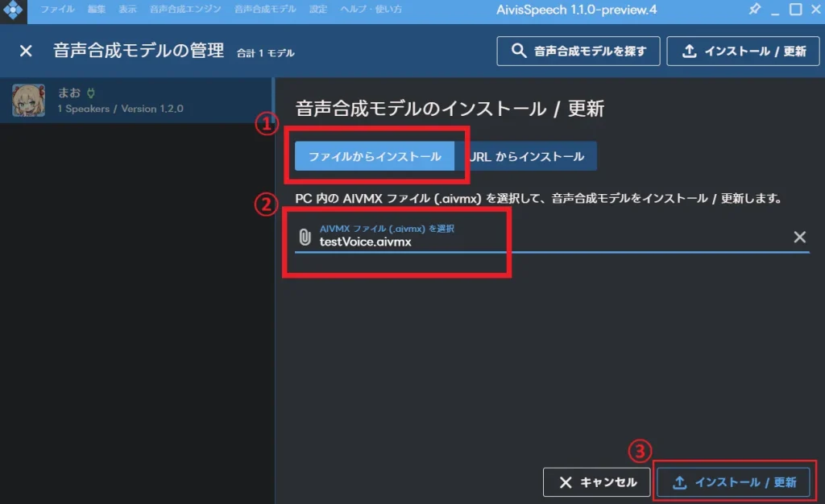
Task: Clear the selected testVoice.aivmx file
Action: pyautogui.click(x=799, y=237)
